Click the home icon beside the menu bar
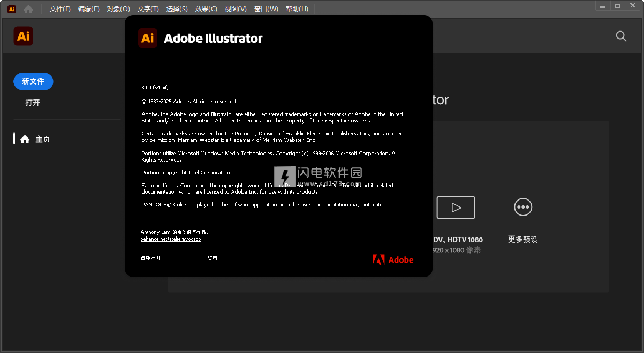 tap(28, 9)
